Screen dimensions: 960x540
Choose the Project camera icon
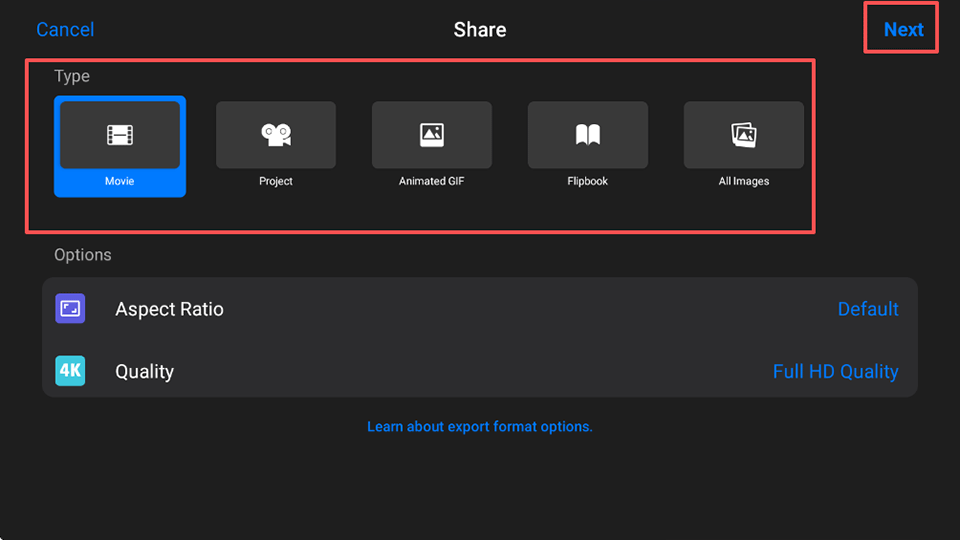(x=276, y=135)
